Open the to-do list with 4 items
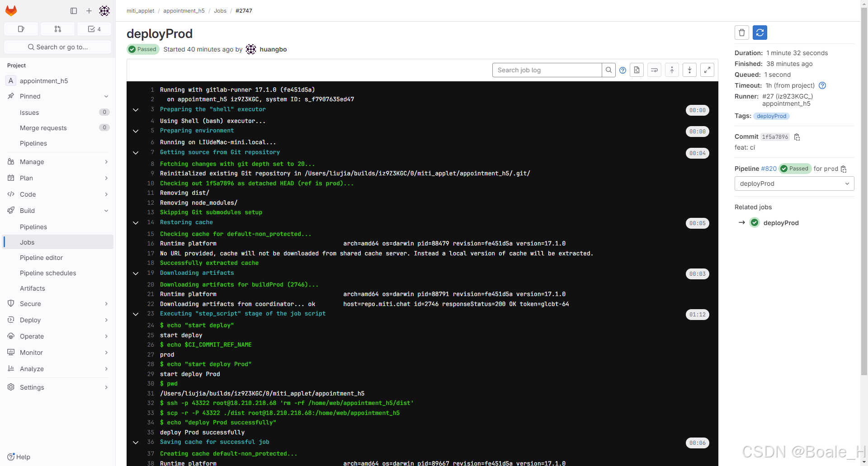Image resolution: width=868 pixels, height=466 pixels. [x=94, y=29]
